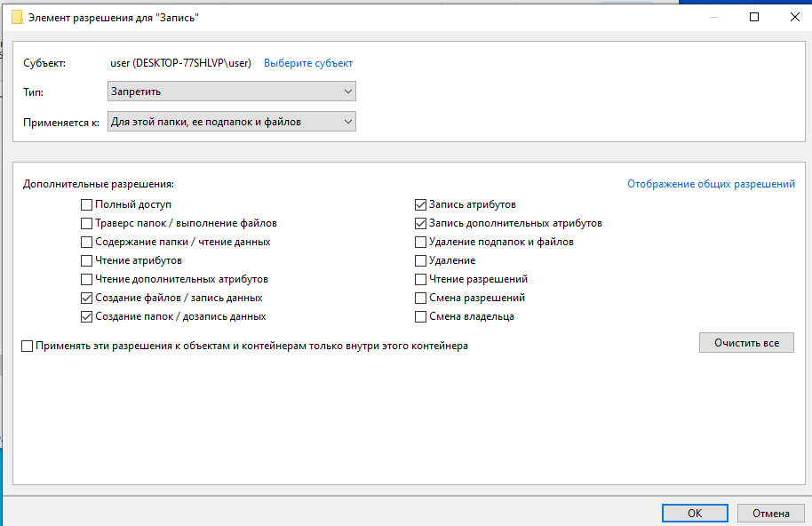Confirm the dialog with OK

(695, 513)
